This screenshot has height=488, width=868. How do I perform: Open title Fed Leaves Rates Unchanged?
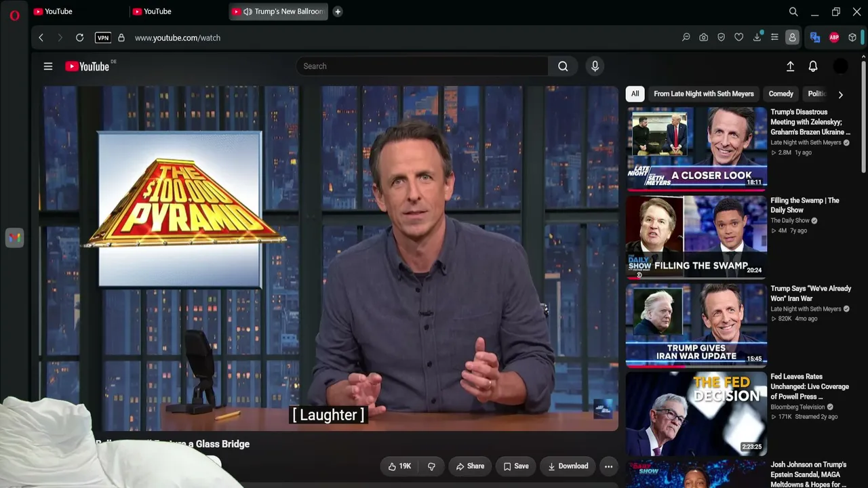(x=810, y=386)
